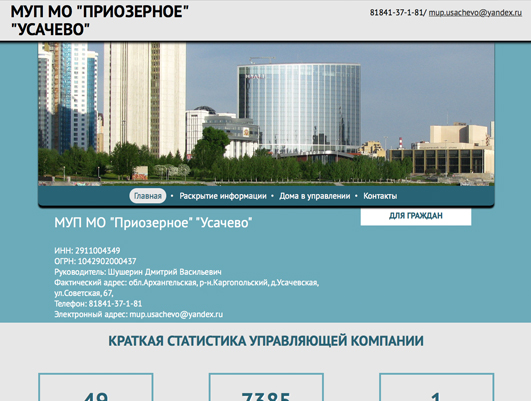Select the ИНН: 2911004349 line
531x401 pixels.
(87, 251)
